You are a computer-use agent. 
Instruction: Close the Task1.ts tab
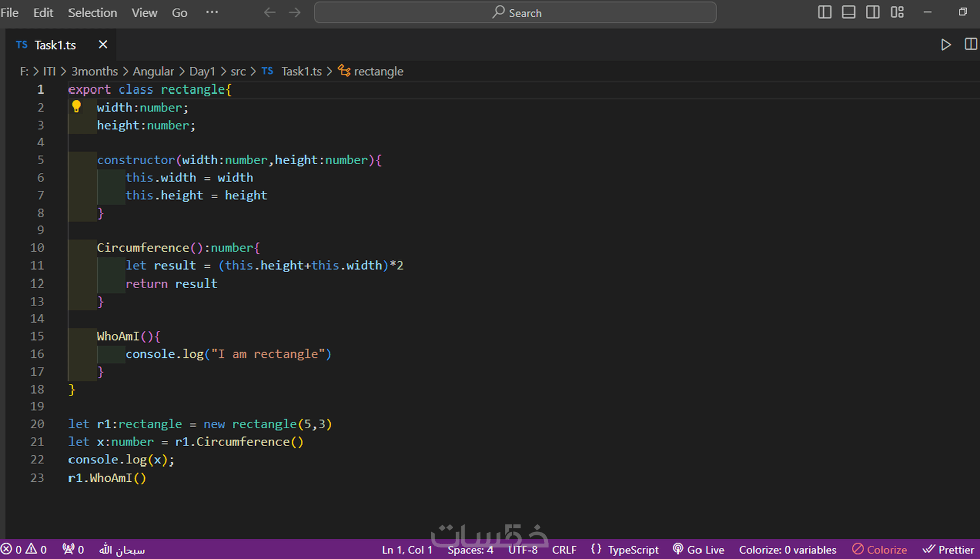click(x=103, y=45)
